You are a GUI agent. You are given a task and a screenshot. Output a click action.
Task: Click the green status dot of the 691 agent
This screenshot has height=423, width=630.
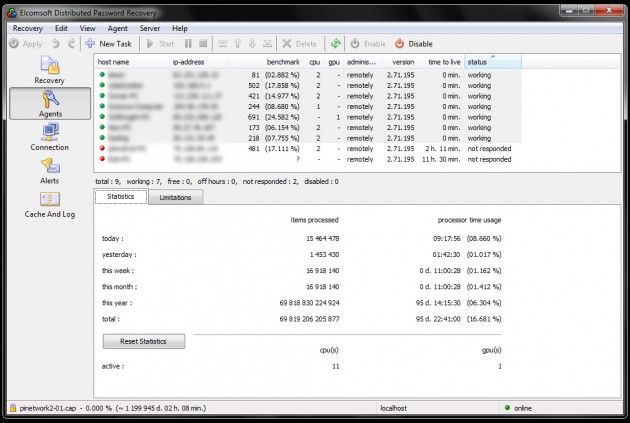pyautogui.click(x=102, y=116)
